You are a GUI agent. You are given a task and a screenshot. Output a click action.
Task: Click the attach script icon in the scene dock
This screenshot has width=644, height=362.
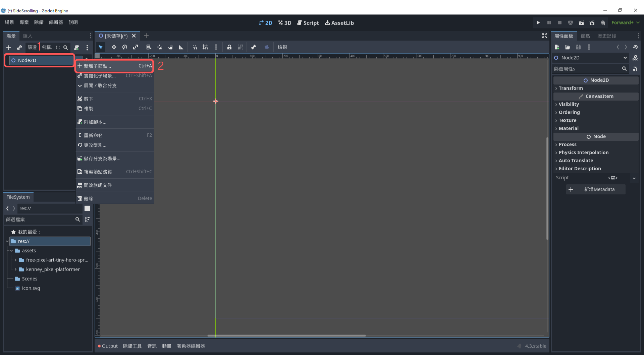pyautogui.click(x=77, y=48)
